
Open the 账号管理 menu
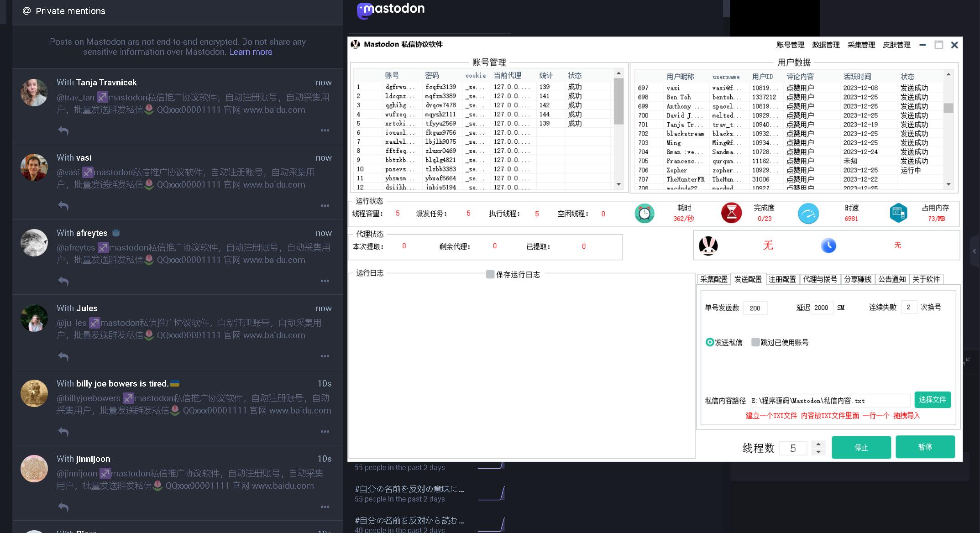click(790, 45)
